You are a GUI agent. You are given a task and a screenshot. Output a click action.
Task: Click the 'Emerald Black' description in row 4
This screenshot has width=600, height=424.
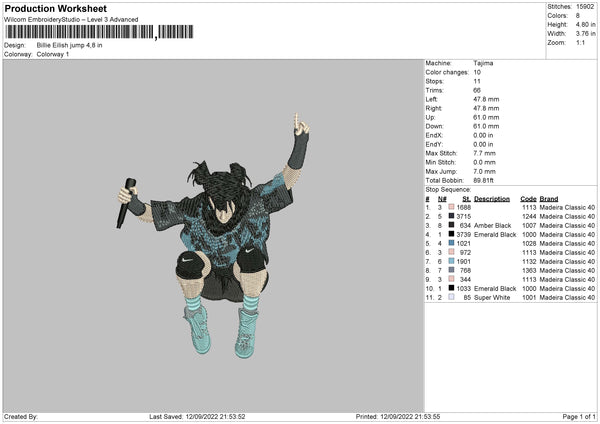[x=495, y=234]
